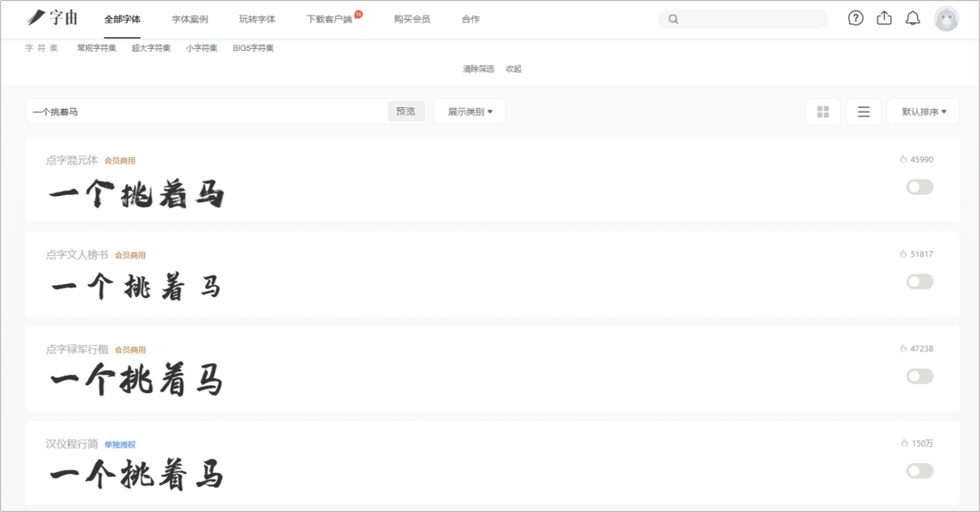The height and width of the screenshot is (512, 980).
Task: Toggle the switch for 点字文人榜书
Action: pyautogui.click(x=920, y=281)
